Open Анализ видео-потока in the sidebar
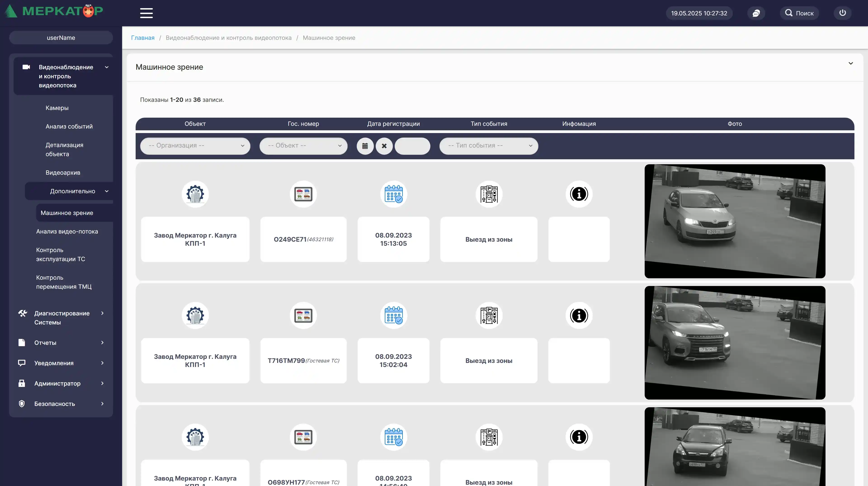 coord(67,231)
